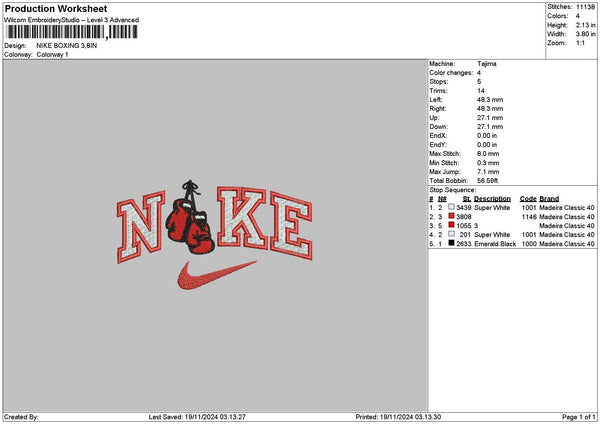Pick the white swatch beside 3439 stitches

coord(452,207)
